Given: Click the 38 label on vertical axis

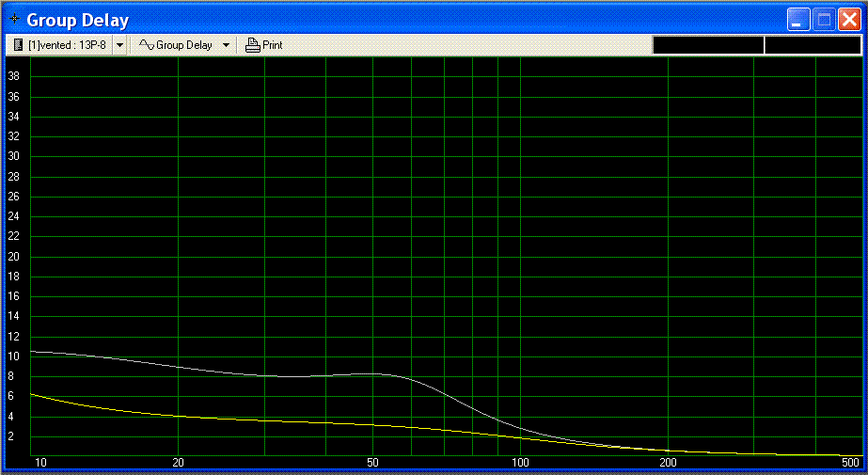Looking at the screenshot, I should (x=13, y=76).
